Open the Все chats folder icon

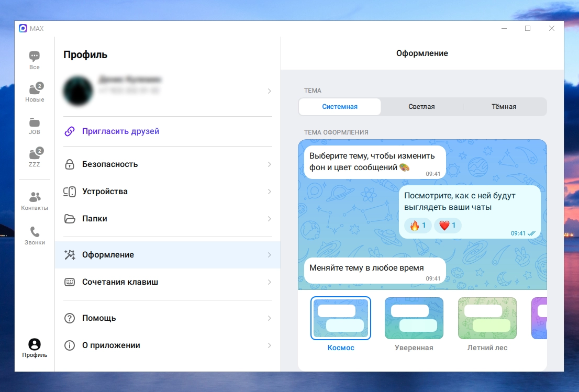[35, 57]
